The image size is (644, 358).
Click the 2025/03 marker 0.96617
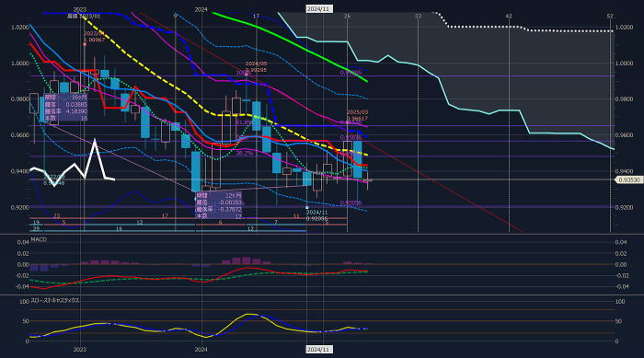pos(357,115)
